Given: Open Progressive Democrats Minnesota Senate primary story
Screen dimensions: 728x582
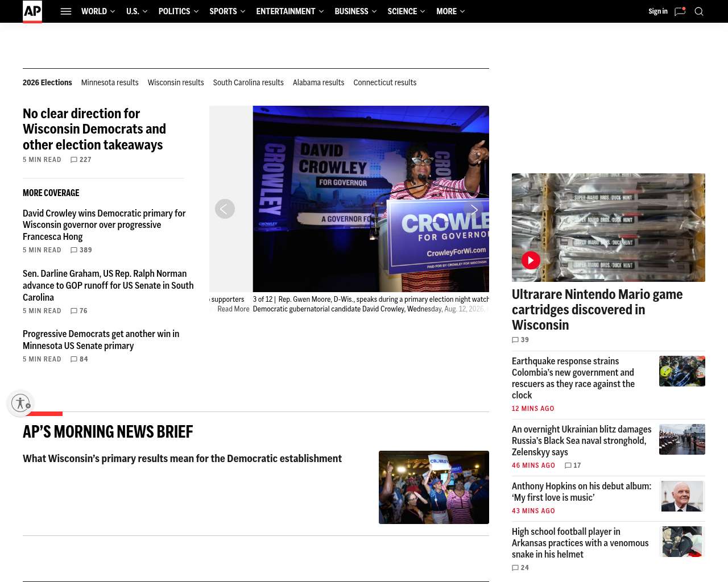Looking at the screenshot, I should pyautogui.click(x=101, y=340).
